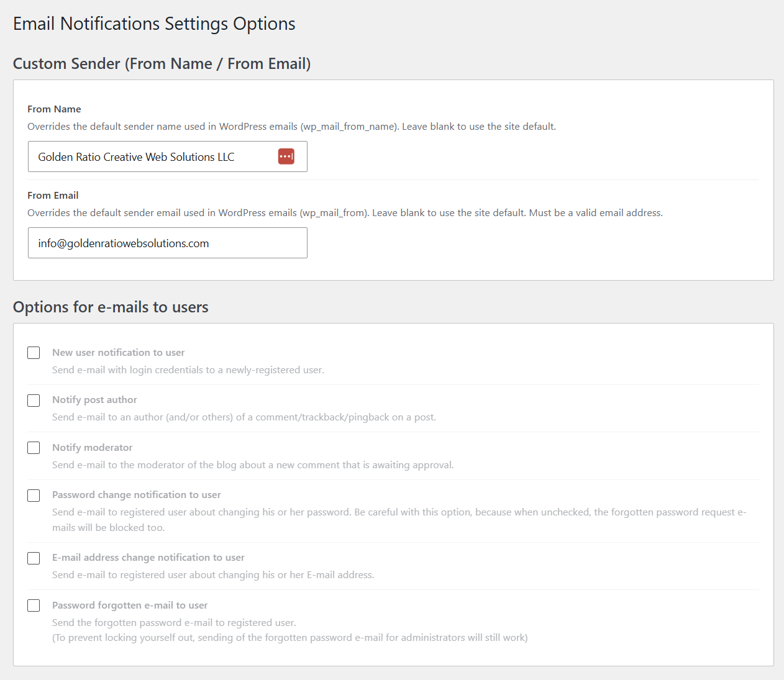Check the Notify moderator option
784x680 pixels.
(x=34, y=448)
